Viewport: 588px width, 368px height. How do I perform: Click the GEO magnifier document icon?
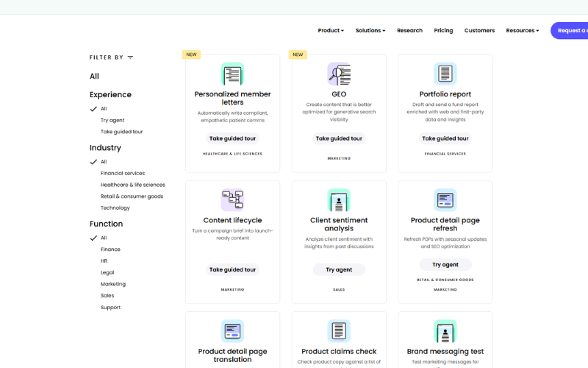339,74
